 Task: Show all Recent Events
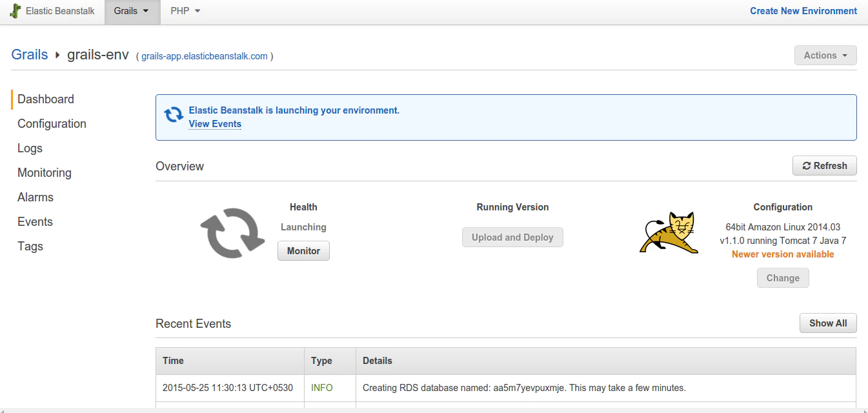tap(828, 323)
